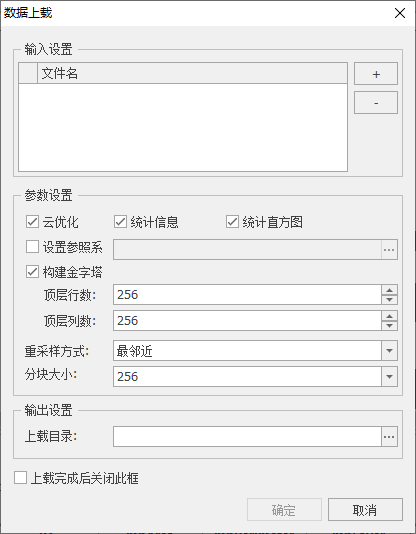Decrease 顶层列数 with down arrow
This screenshot has height=534, width=416.
click(389, 326)
